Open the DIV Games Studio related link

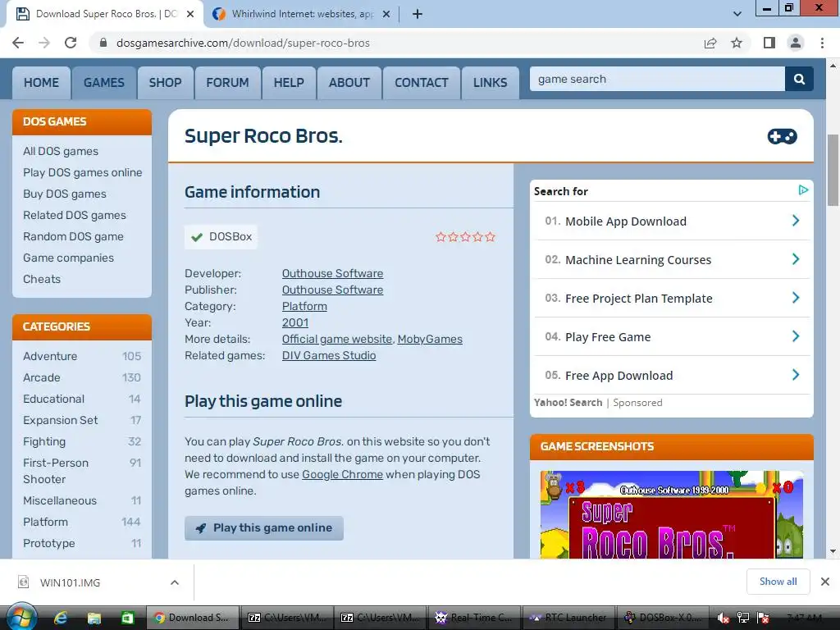(x=329, y=356)
